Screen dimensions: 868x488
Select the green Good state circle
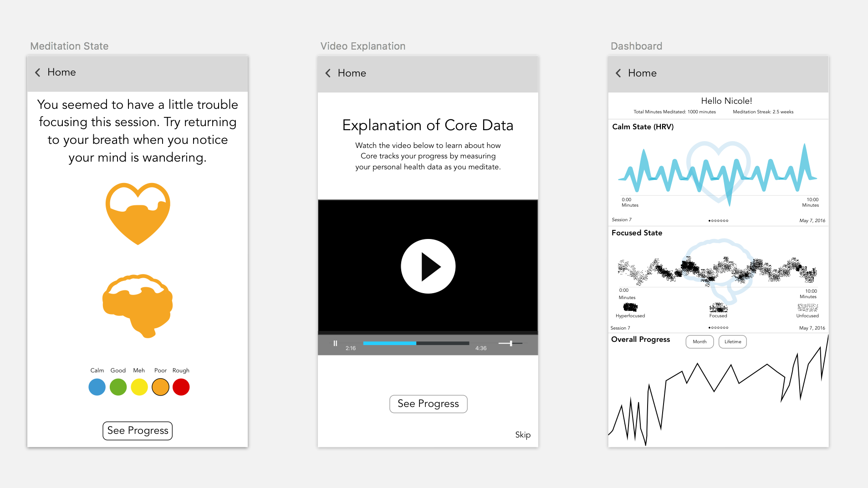tap(118, 387)
